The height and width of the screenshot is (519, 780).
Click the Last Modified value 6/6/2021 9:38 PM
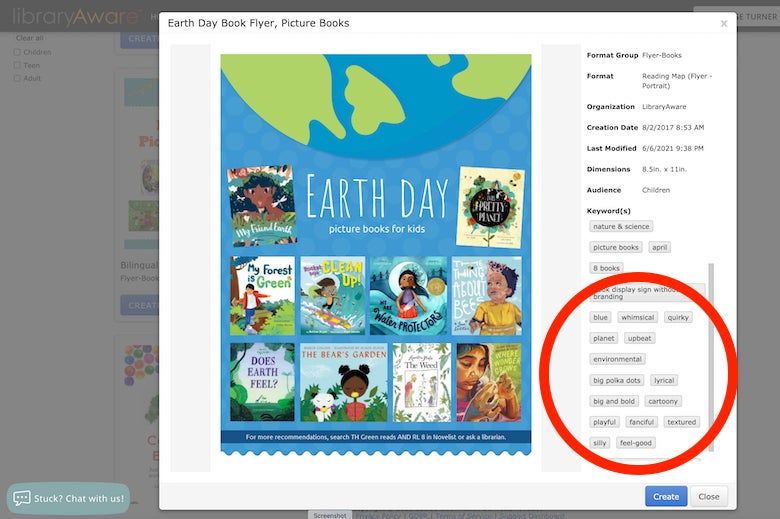point(673,148)
